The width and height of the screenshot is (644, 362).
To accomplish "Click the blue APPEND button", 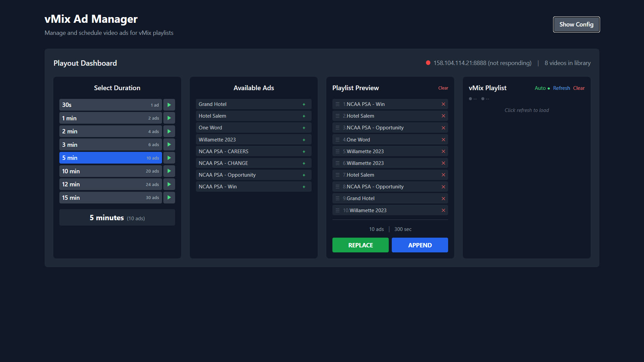I will coord(420,245).
